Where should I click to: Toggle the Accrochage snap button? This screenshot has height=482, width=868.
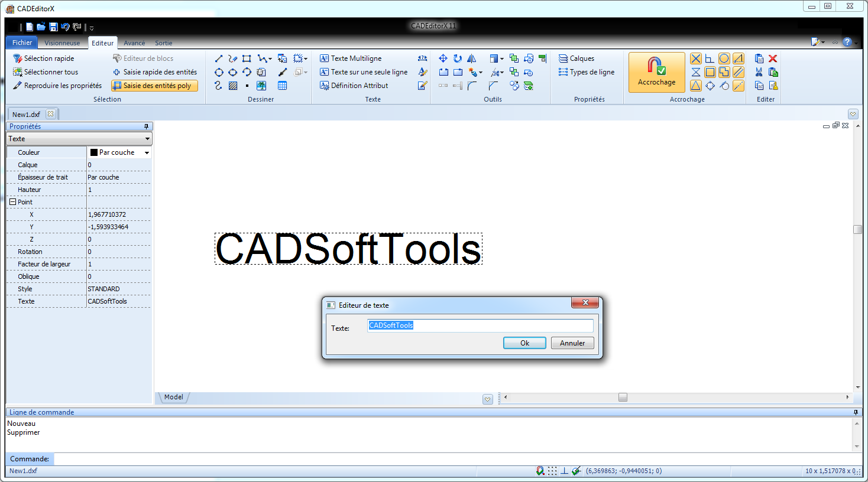pos(656,72)
